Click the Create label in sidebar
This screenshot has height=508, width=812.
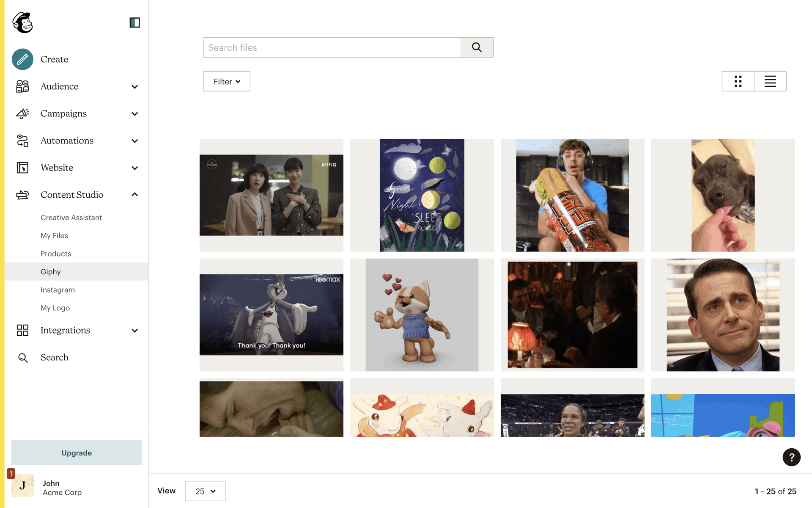point(54,59)
